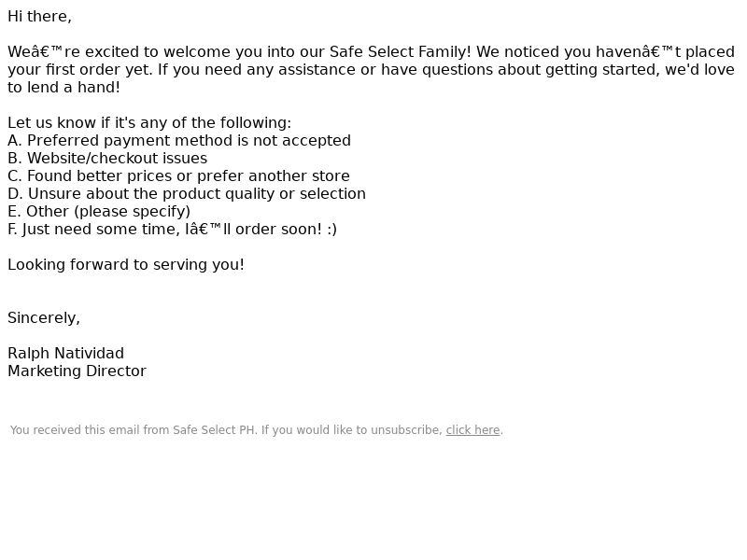The image size is (747, 560).
Task: Click the 'Safe Select Family' welcome sentence
Action: point(371,52)
